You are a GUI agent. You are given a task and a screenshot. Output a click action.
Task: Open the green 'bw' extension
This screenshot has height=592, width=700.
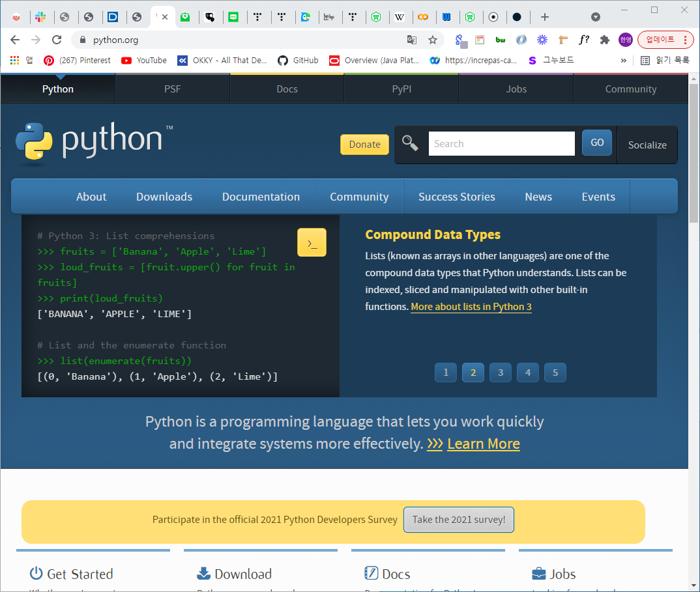click(x=501, y=40)
